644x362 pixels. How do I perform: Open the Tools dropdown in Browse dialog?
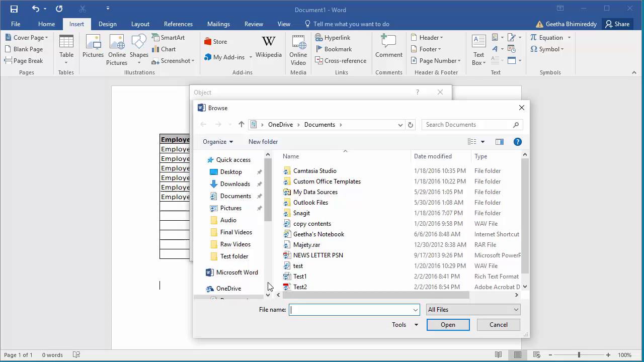point(405,325)
